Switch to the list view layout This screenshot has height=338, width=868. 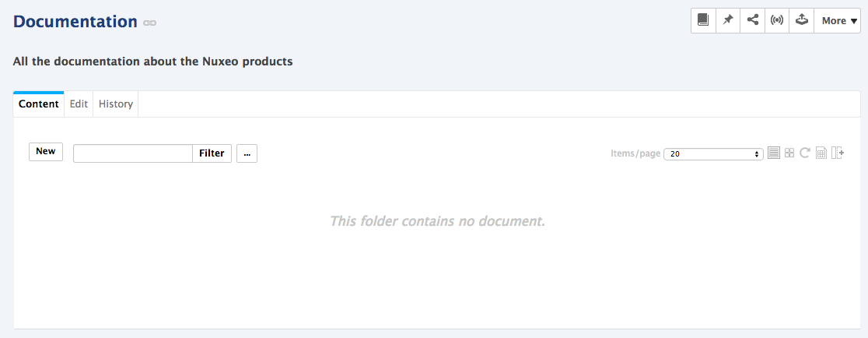point(774,153)
